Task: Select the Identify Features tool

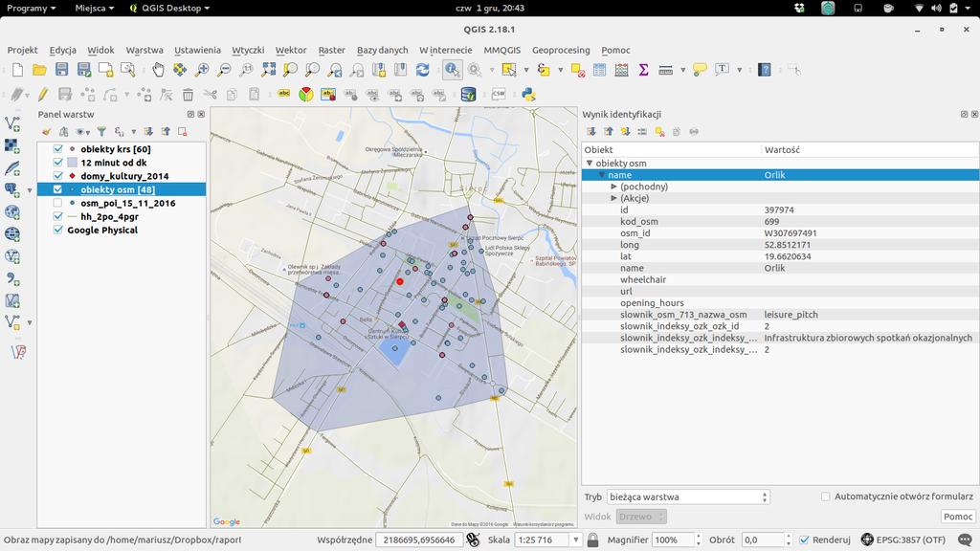Action: (452, 70)
